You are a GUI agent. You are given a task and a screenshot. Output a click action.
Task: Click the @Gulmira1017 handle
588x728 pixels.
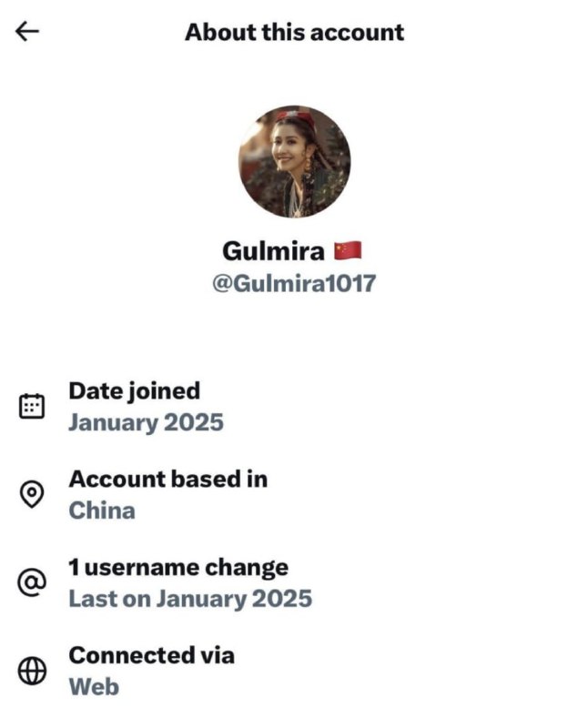pyautogui.click(x=294, y=283)
